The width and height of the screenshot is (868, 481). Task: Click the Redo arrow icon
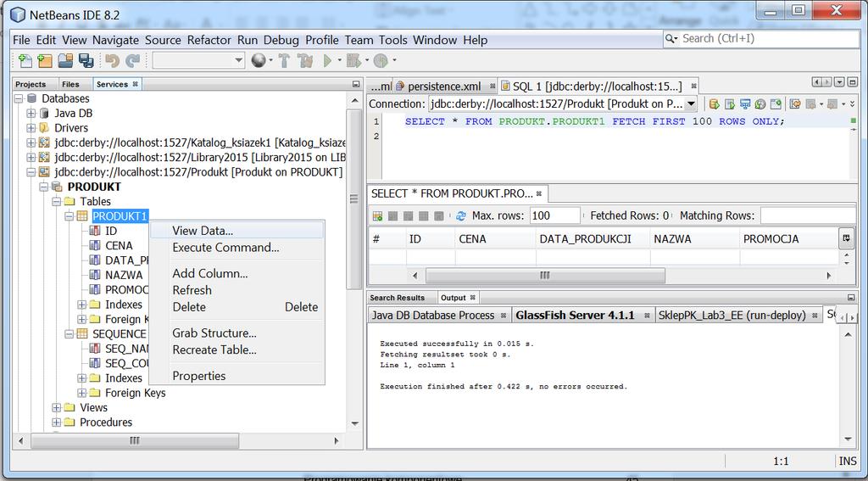coord(132,60)
